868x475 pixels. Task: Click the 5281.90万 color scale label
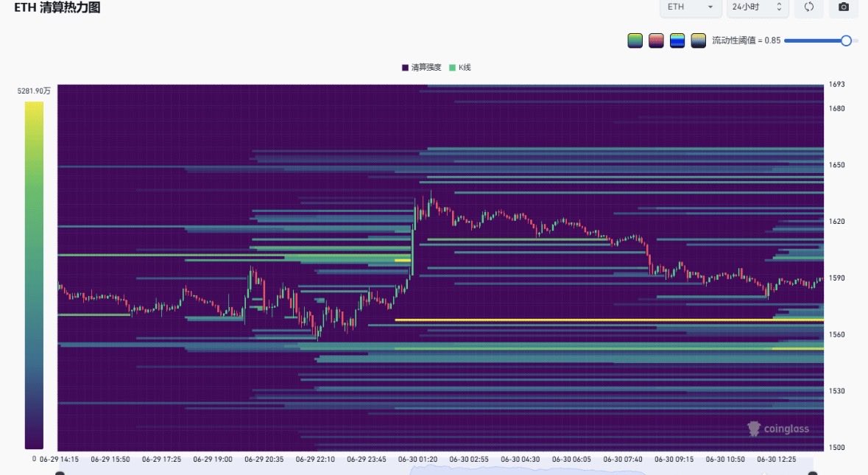[34, 91]
